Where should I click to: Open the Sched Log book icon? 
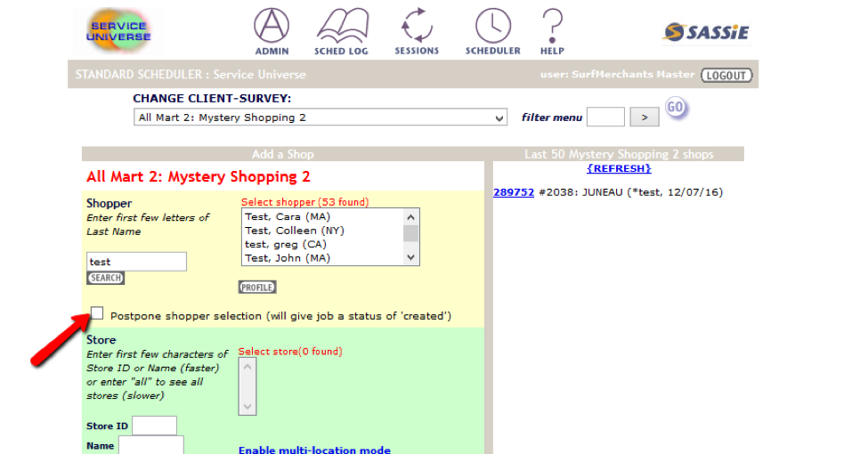coord(342,31)
